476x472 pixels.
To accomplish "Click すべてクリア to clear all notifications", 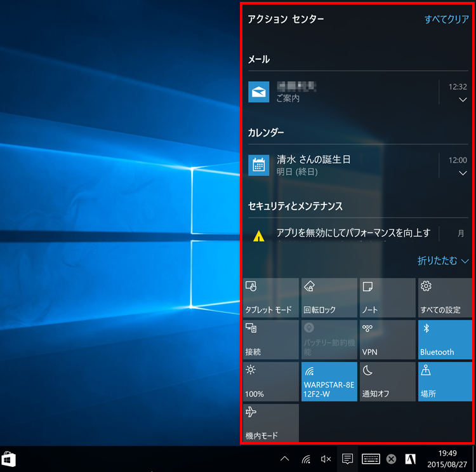I will (x=446, y=20).
